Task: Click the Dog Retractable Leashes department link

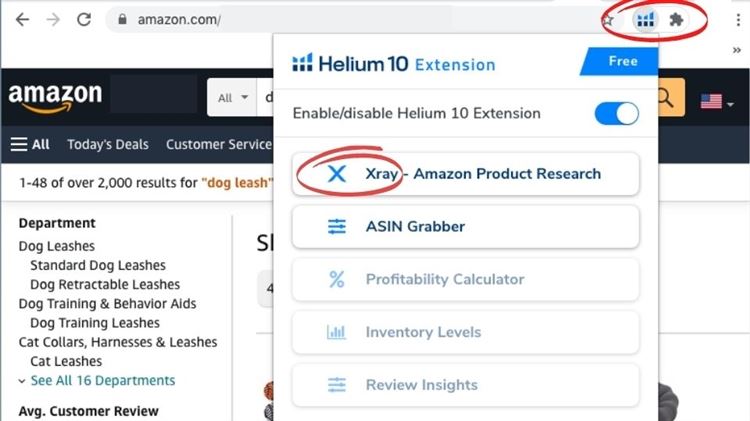Action: pyautogui.click(x=105, y=284)
